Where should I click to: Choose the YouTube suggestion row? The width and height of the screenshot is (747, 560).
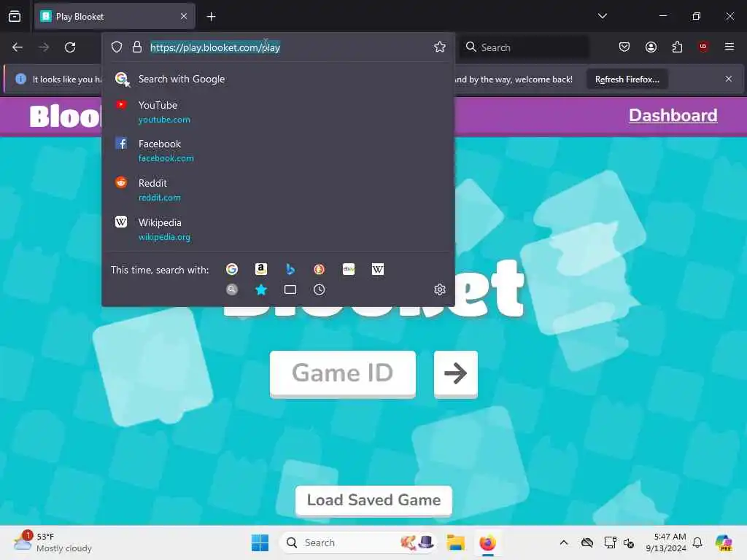click(278, 112)
